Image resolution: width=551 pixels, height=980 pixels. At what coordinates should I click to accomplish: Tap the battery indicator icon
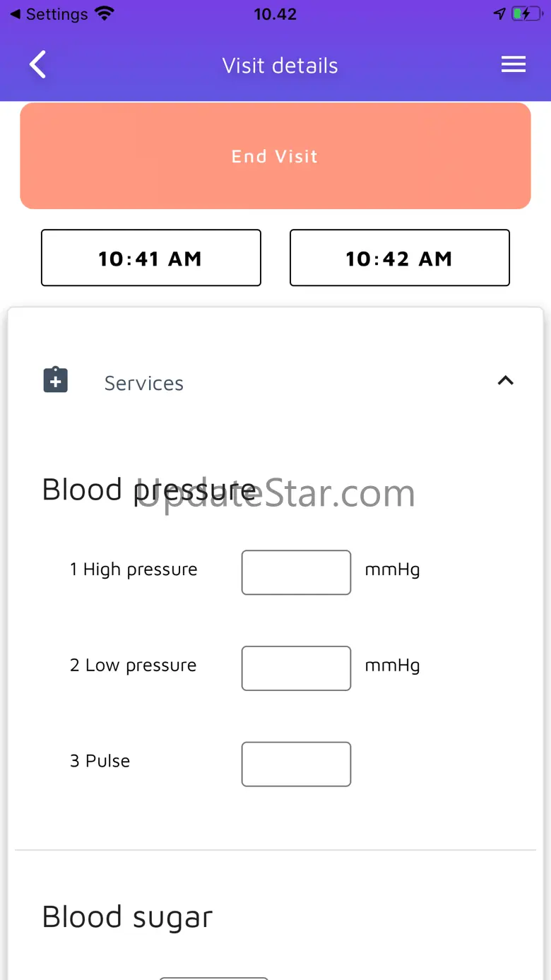point(527,14)
